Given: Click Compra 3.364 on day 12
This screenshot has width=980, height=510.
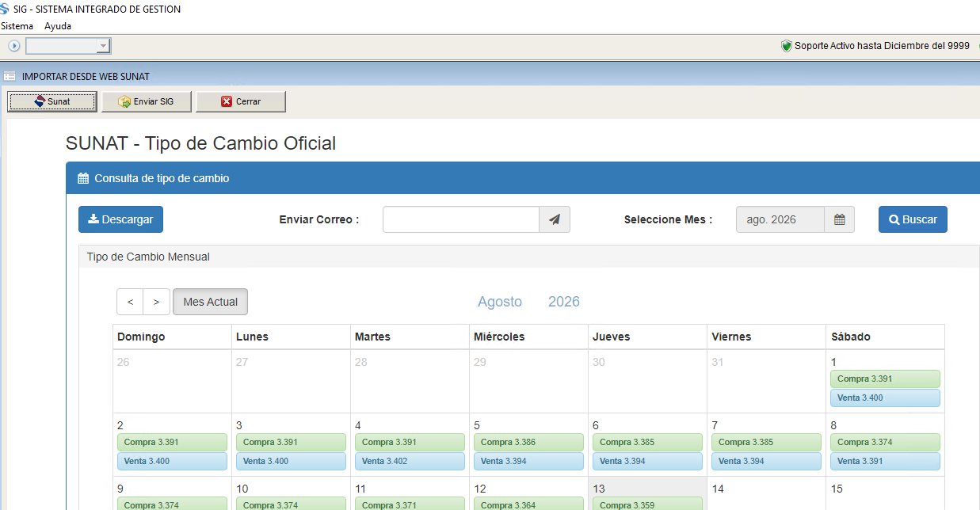Looking at the screenshot, I should click(x=528, y=504).
